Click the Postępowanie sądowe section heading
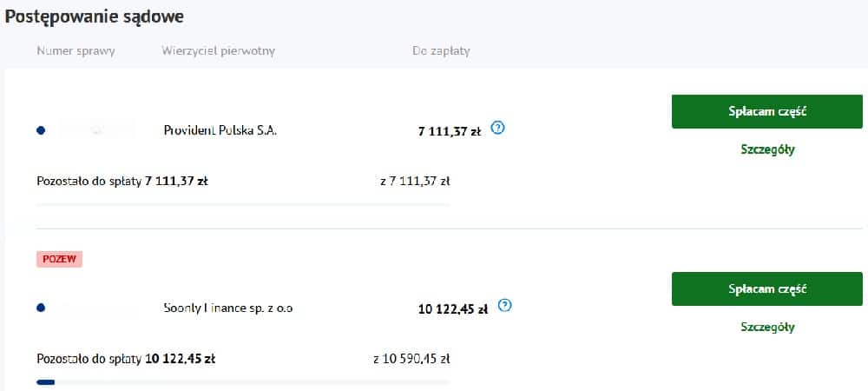The width and height of the screenshot is (868, 391). pos(94,17)
